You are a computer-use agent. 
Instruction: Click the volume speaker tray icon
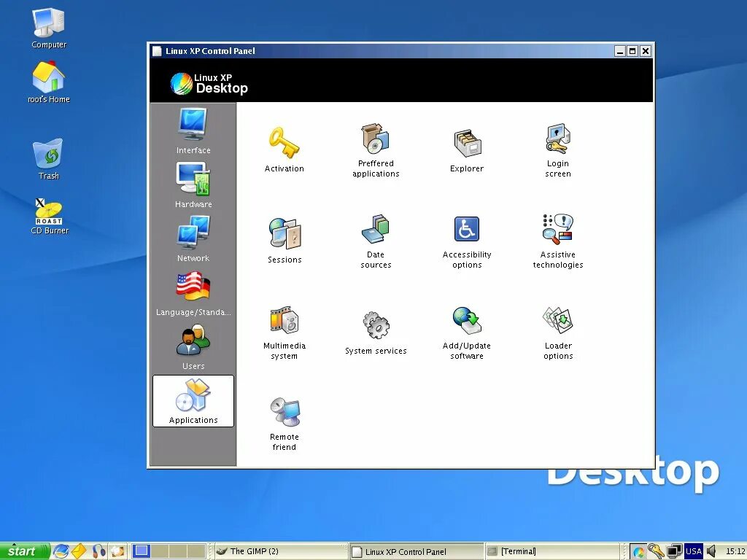tap(711, 551)
